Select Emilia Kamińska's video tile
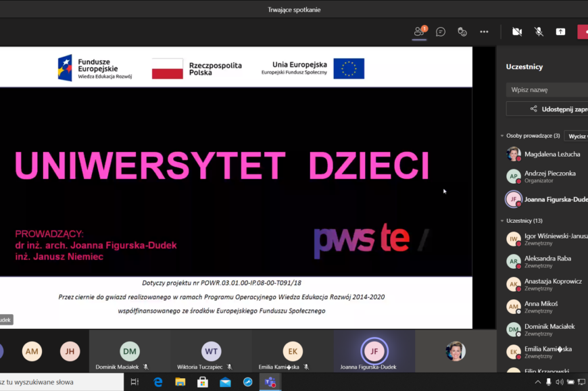This screenshot has width=588, height=391. (293, 351)
